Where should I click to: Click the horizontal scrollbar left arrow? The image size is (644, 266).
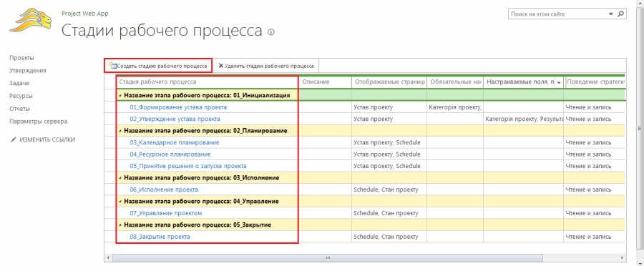(108, 258)
